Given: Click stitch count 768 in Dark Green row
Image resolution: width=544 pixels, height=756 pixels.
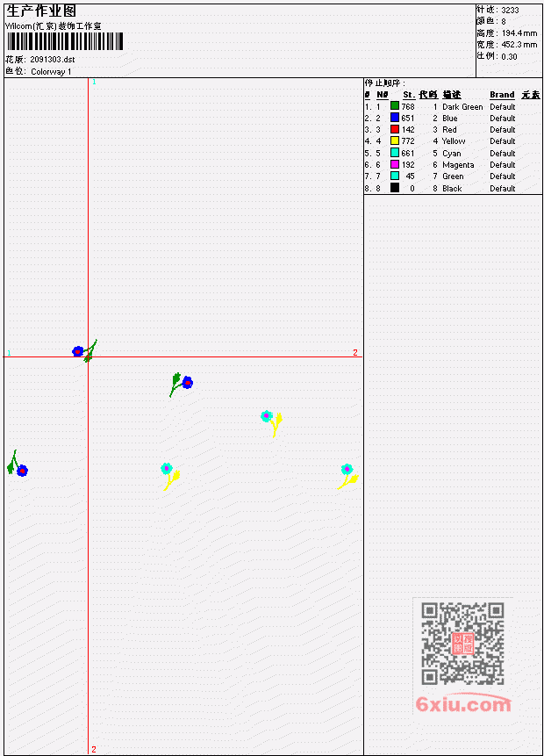Looking at the screenshot, I should coord(408,106).
